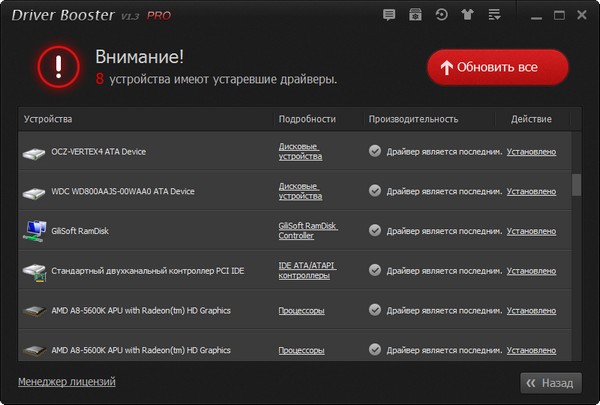Open IDE ATA/ATAPI контроллеры details link
Viewport: 600px width, 405px height.
pyautogui.click(x=307, y=270)
